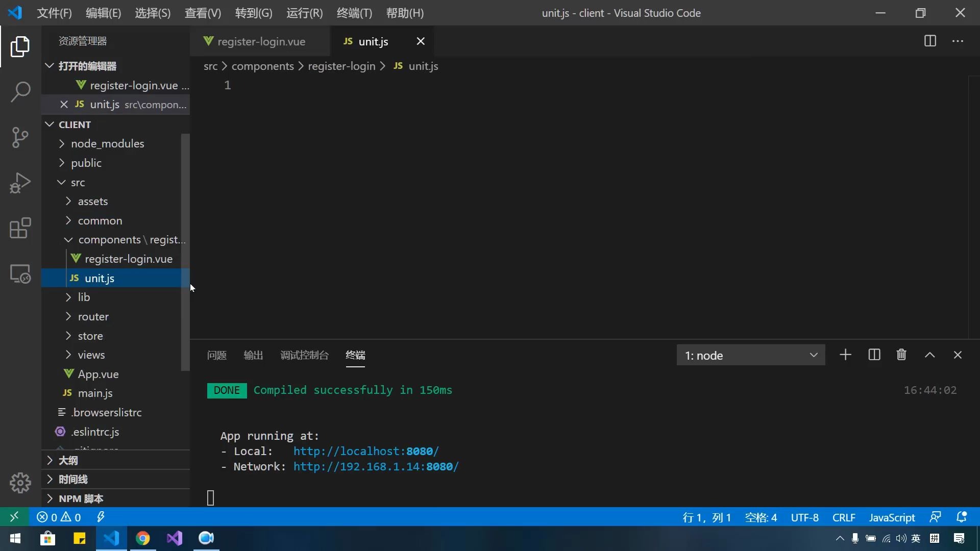Viewport: 980px width, 551px height.
Task: Select JavaScript language mode in status bar
Action: point(892,517)
